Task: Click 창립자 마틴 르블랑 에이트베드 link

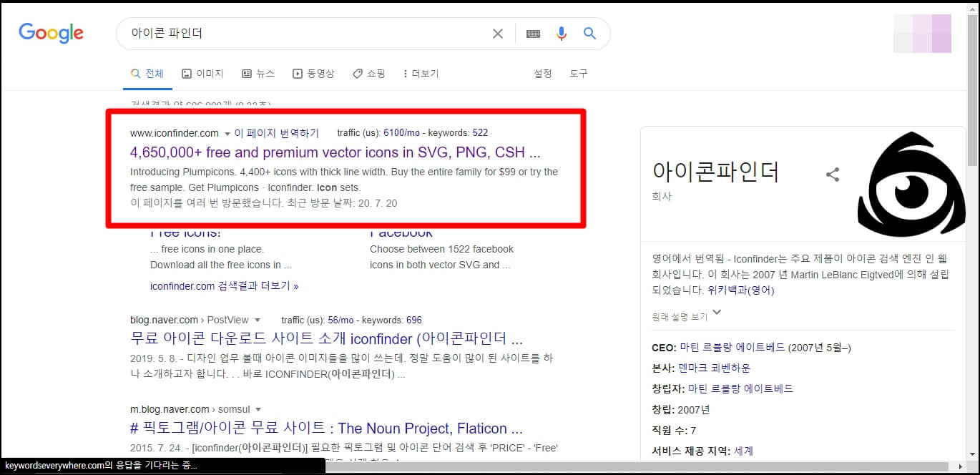Action: [740, 388]
